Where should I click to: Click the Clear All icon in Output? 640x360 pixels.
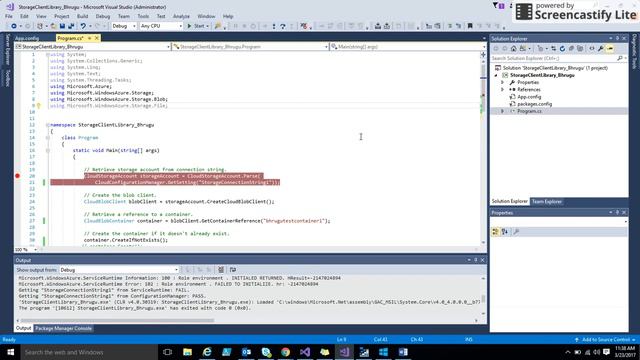(x=221, y=270)
